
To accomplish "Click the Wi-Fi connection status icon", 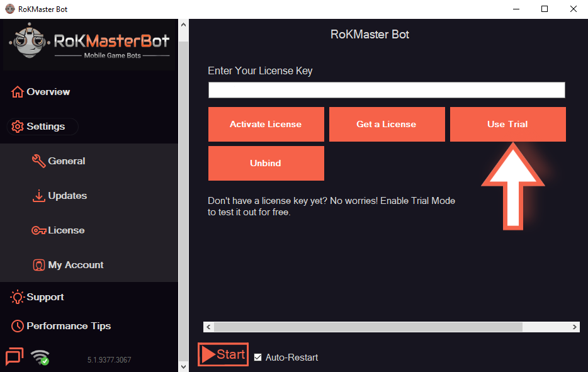I will tap(40, 357).
